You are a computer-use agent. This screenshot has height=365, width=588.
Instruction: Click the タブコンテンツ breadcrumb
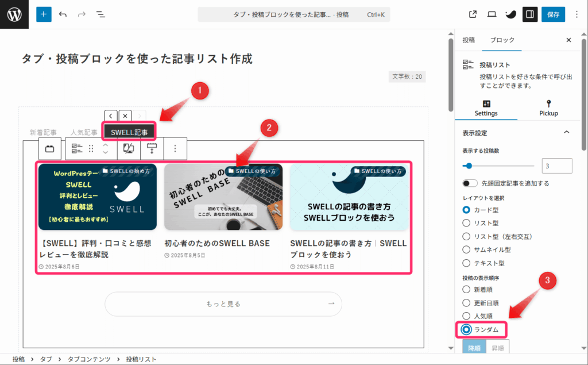coord(89,359)
